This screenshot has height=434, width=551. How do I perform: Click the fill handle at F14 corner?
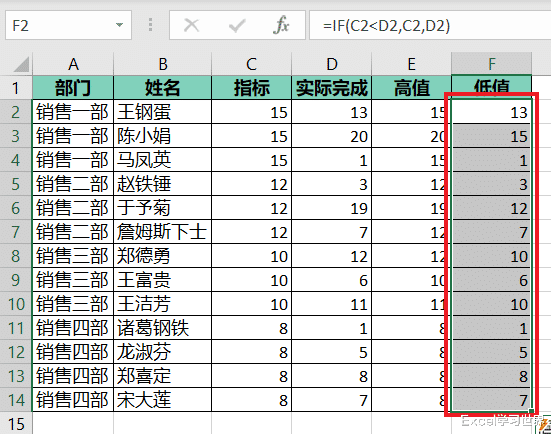coord(531,411)
